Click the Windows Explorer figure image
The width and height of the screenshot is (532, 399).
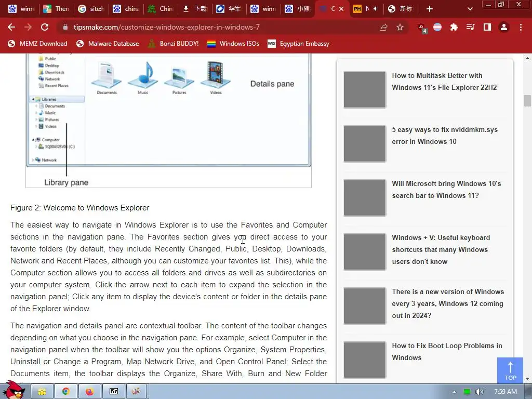tap(168, 121)
